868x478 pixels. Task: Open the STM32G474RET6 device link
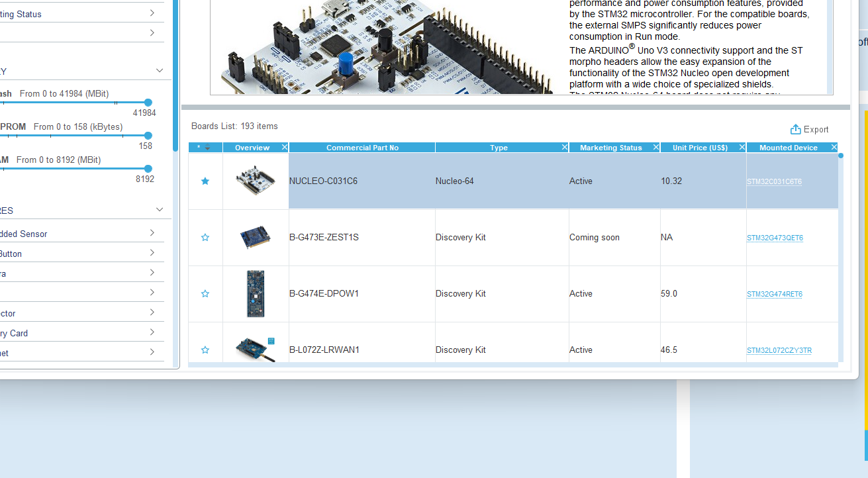tap(774, 293)
